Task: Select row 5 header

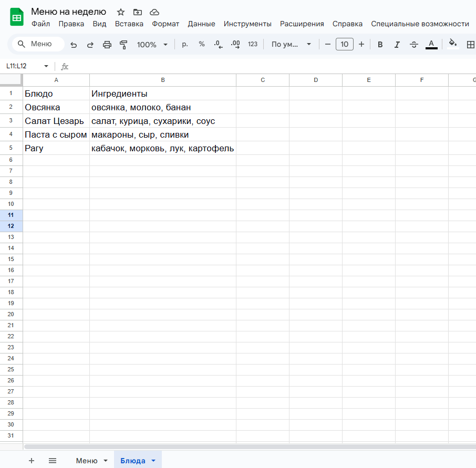Action: (x=11, y=148)
